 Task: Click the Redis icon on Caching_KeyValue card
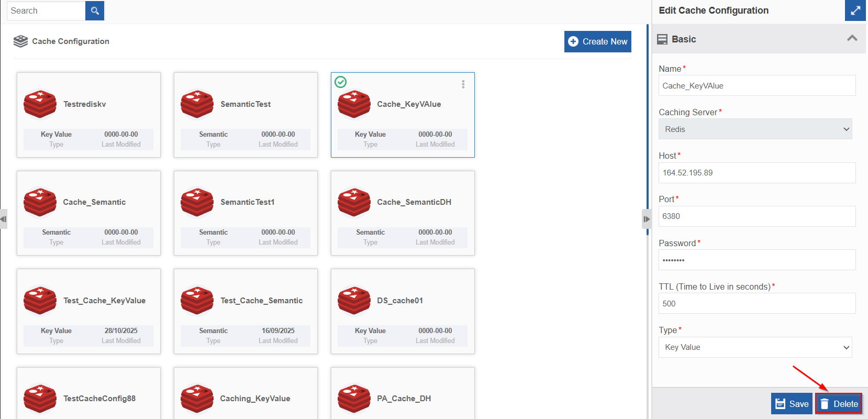[x=197, y=399]
